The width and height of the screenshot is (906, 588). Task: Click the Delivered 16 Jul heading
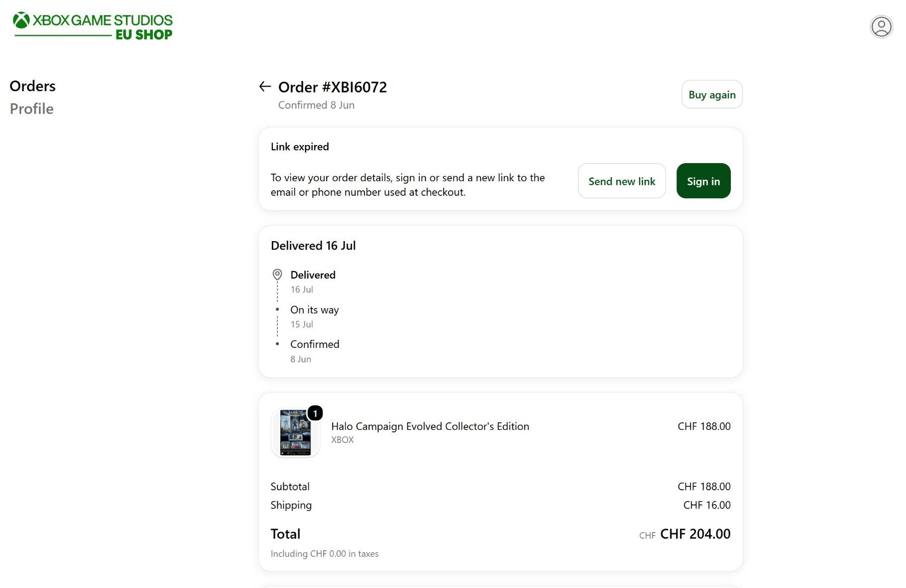[x=313, y=246]
